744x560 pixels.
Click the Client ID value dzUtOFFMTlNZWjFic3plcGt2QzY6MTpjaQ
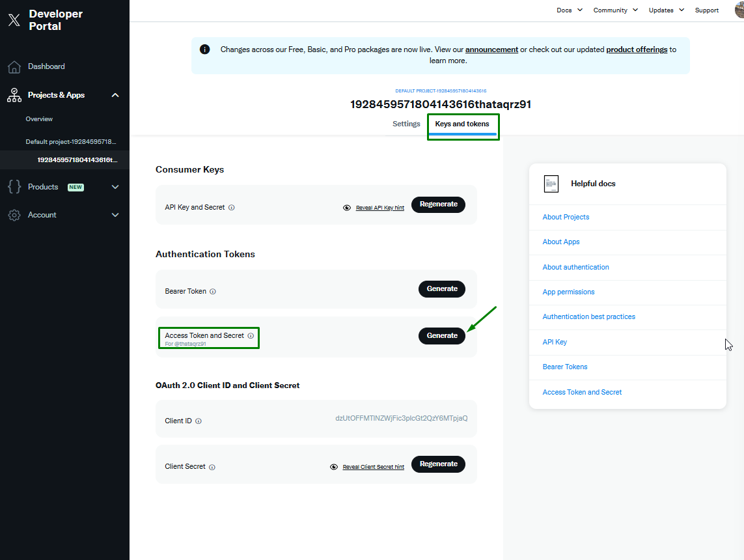click(x=402, y=419)
